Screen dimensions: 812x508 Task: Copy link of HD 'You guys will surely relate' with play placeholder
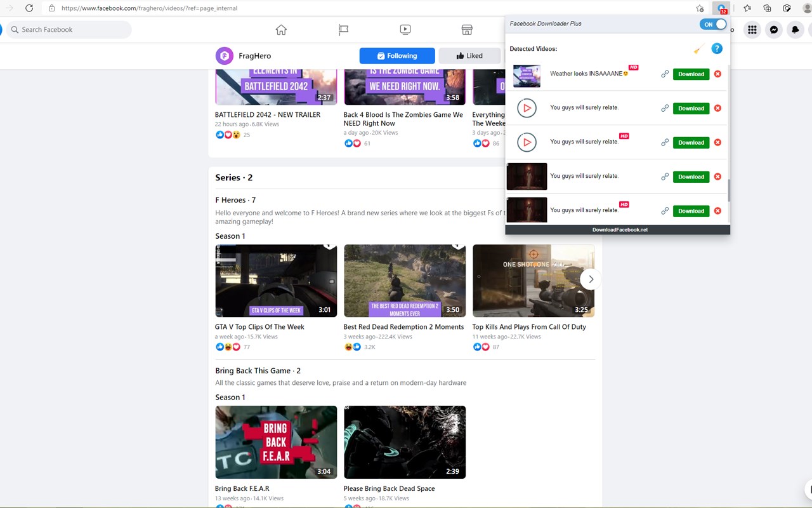click(x=665, y=142)
